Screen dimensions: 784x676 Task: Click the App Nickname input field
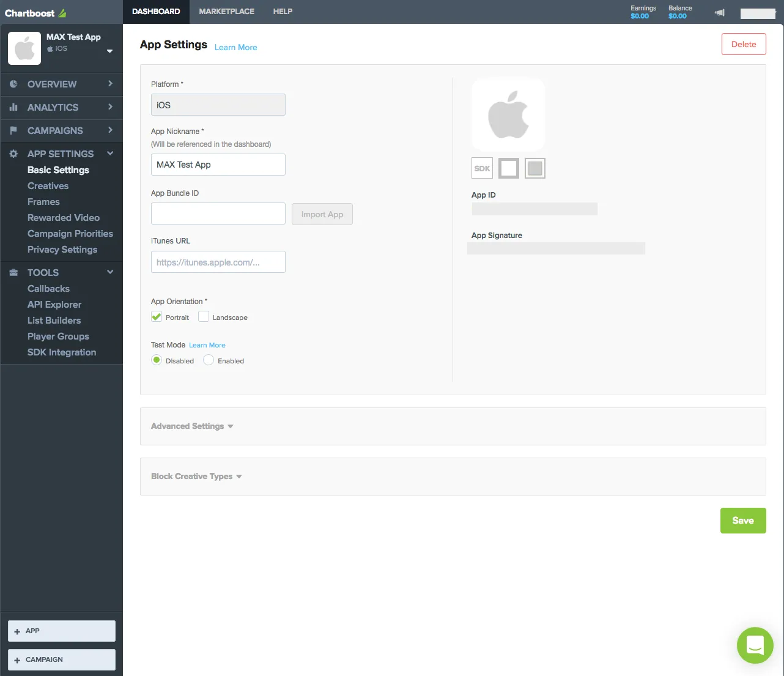click(x=218, y=165)
